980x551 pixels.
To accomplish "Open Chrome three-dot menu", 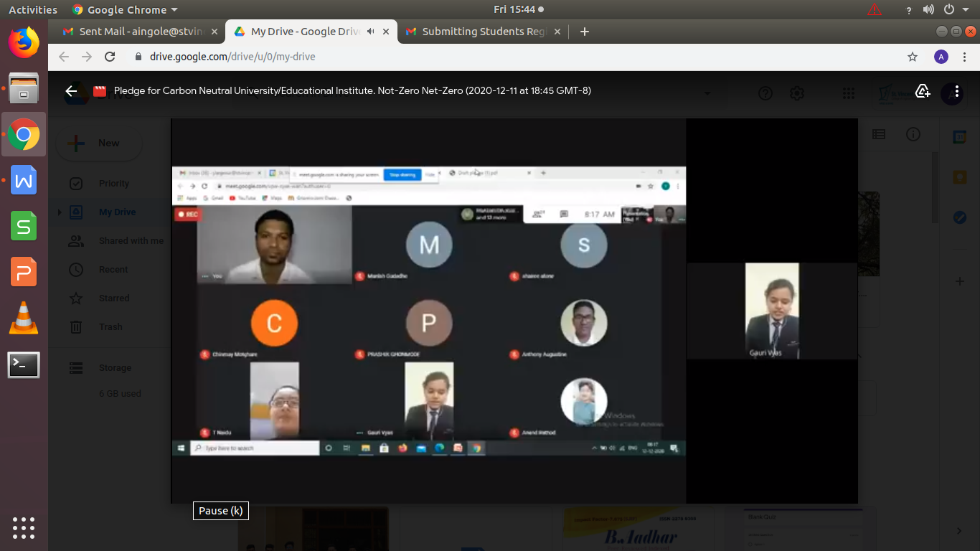I will (x=964, y=57).
